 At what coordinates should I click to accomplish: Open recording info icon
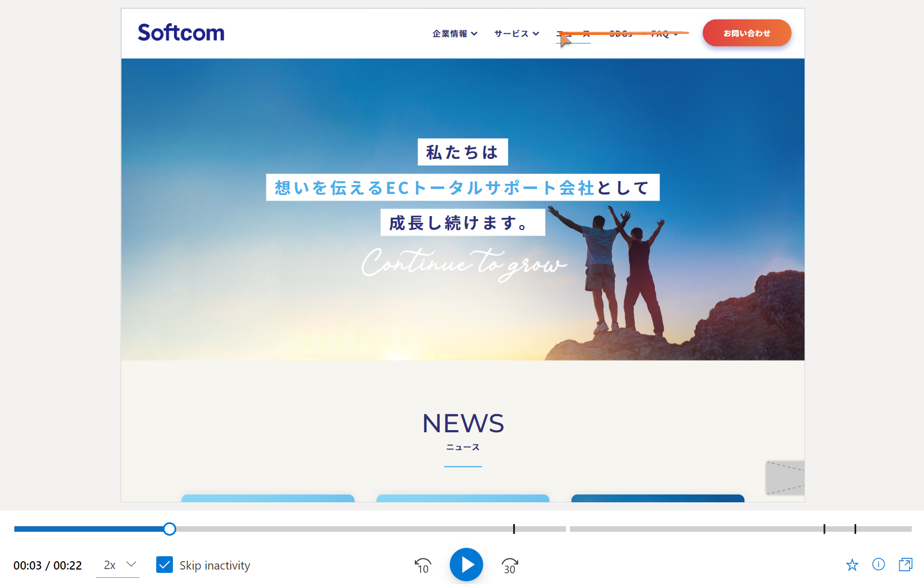(x=878, y=565)
